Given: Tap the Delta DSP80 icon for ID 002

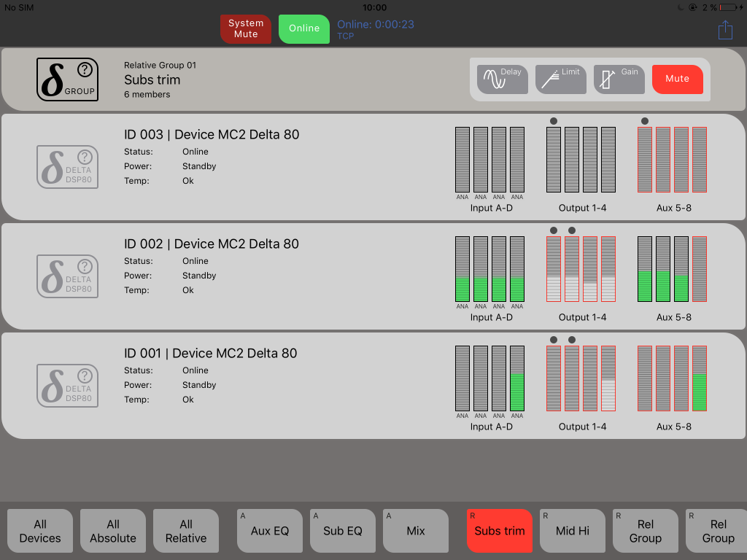Looking at the screenshot, I should [x=67, y=276].
